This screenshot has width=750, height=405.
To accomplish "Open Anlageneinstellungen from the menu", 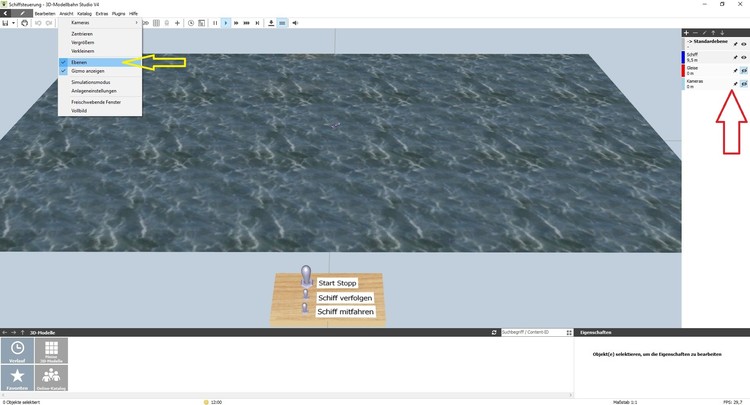I will coord(100,91).
